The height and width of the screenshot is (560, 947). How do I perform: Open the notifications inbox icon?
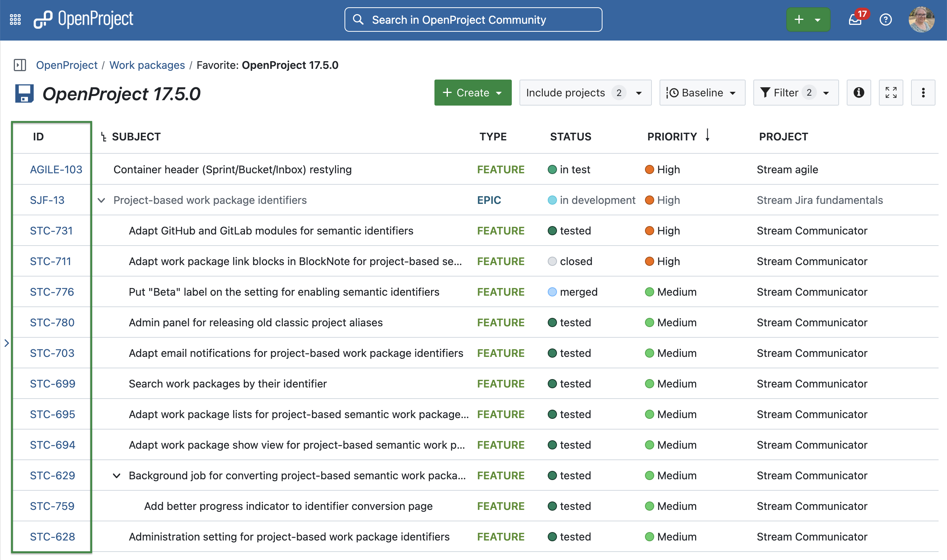[x=855, y=20]
